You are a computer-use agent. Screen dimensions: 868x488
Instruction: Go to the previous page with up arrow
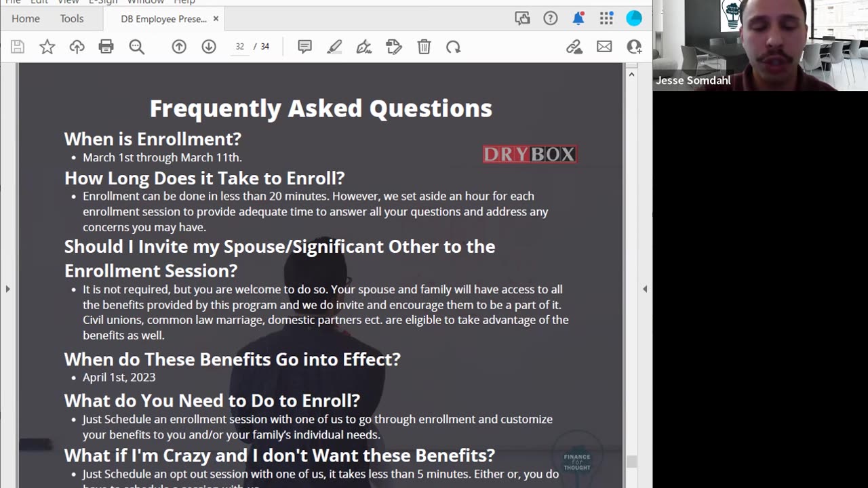179,47
